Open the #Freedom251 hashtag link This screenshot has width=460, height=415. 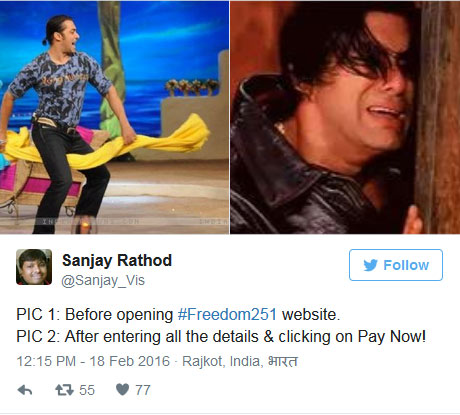click(227, 314)
